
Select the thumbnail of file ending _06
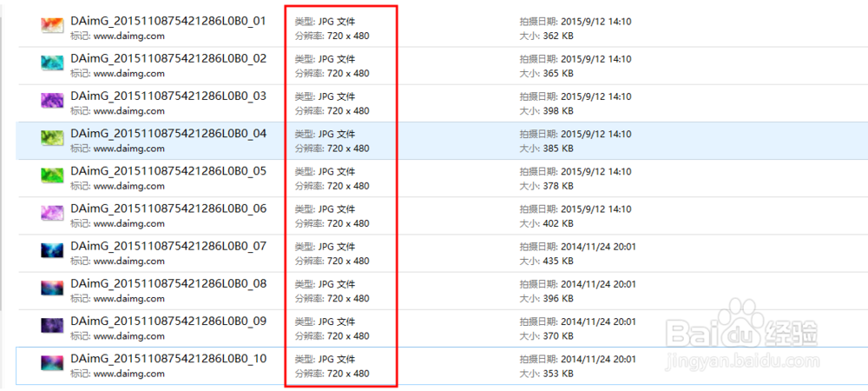[x=53, y=213]
